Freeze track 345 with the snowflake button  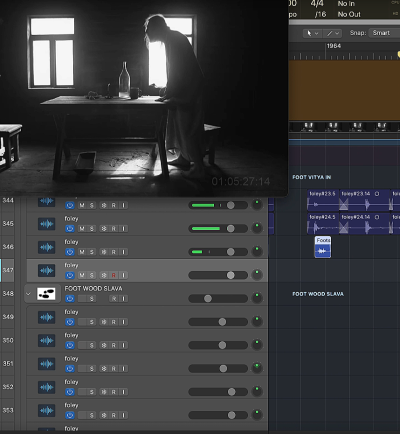pos(104,229)
